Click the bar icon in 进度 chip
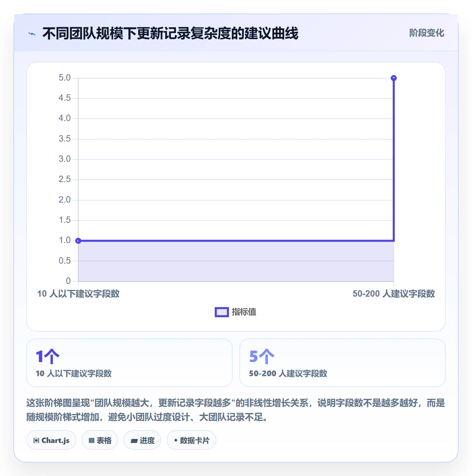The height and width of the screenshot is (476, 472). point(134,441)
